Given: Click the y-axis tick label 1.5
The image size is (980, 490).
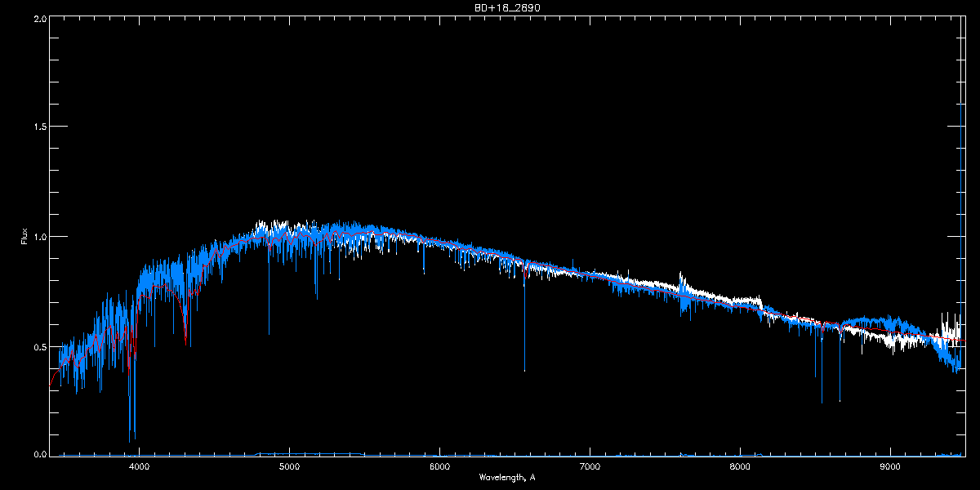Looking at the screenshot, I should tap(38, 127).
